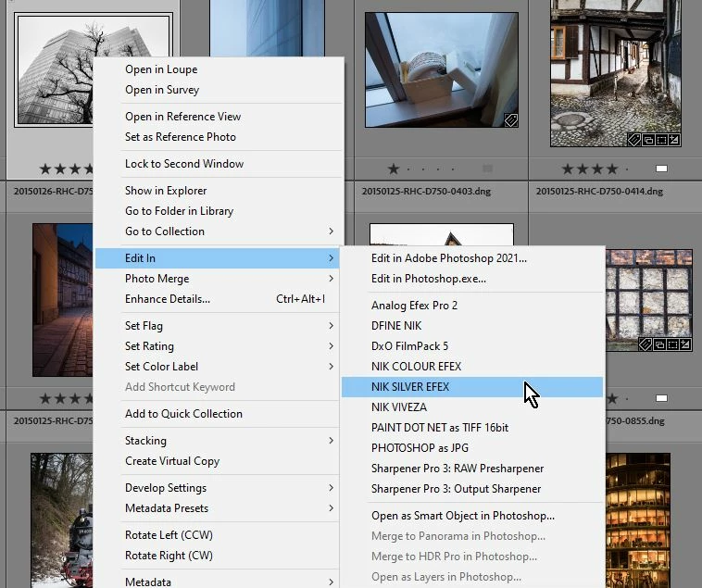Click crop badge on timber-wall photo
This screenshot has height=588, width=702.
[x=672, y=344]
